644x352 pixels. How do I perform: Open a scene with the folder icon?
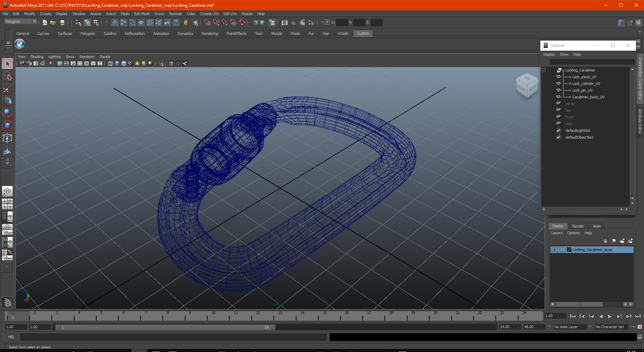pos(53,22)
